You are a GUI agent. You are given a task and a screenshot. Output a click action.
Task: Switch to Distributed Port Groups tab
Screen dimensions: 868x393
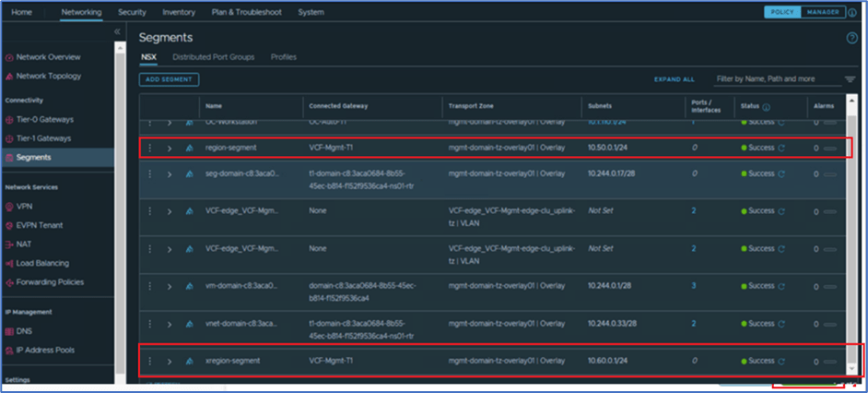(213, 57)
